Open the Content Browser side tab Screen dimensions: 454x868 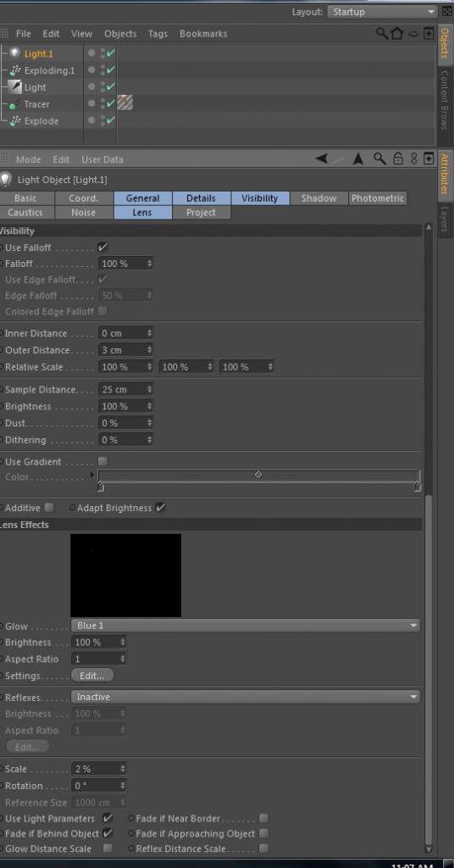tap(444, 100)
